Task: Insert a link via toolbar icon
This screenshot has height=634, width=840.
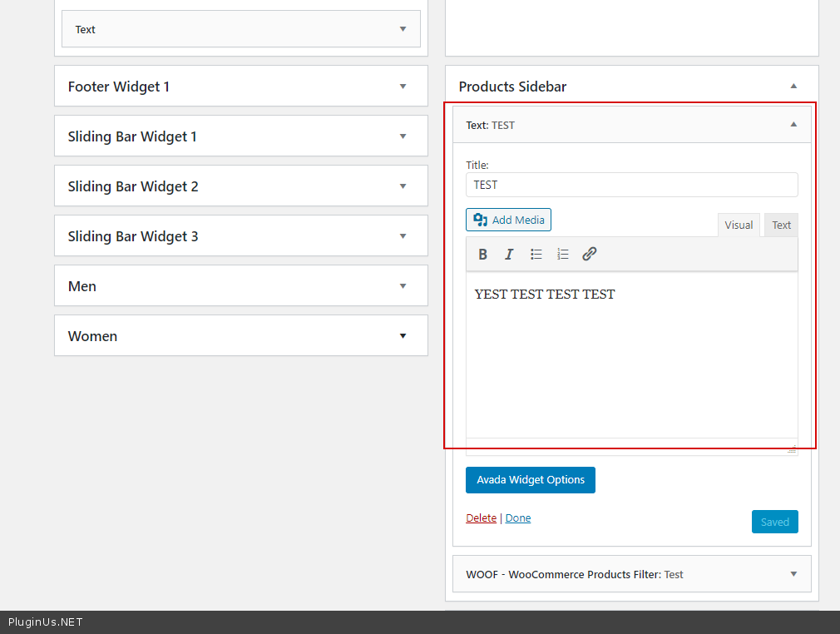Action: pos(590,255)
